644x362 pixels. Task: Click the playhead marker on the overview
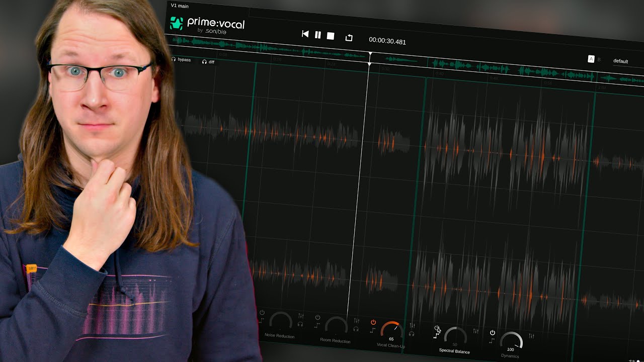point(370,54)
